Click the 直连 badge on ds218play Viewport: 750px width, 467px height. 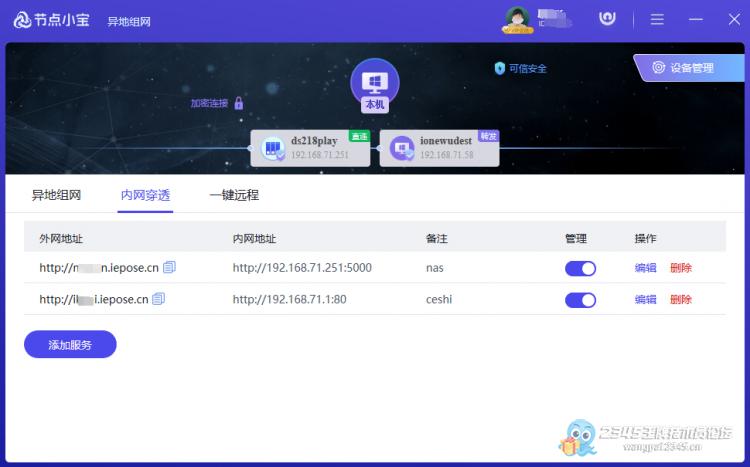pos(359,136)
